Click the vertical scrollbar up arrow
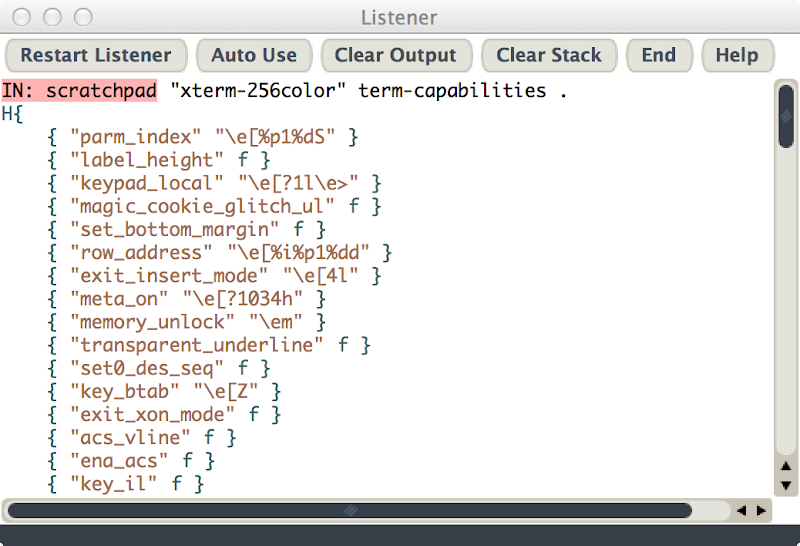Screen dimensions: 800x546 click(786, 466)
